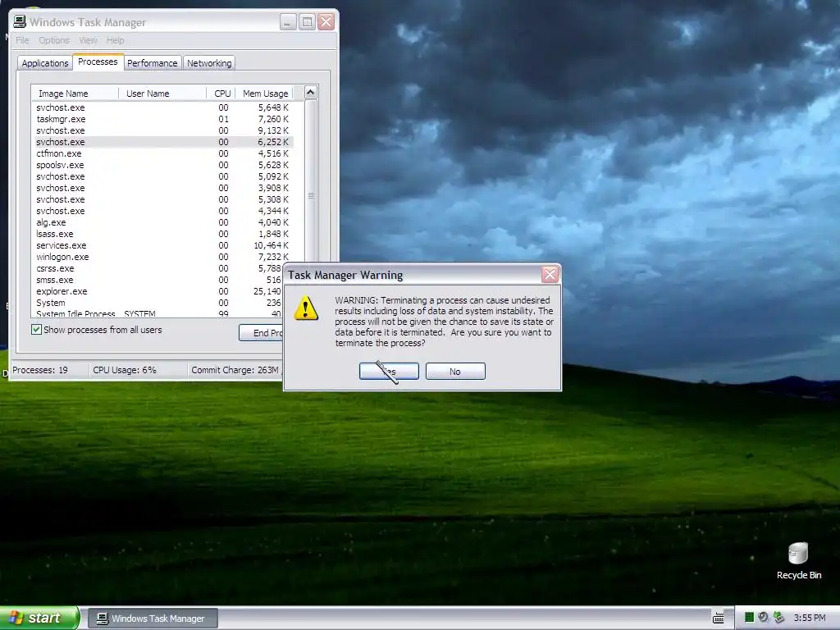Click the Processes: 19 status entry

tap(40, 370)
